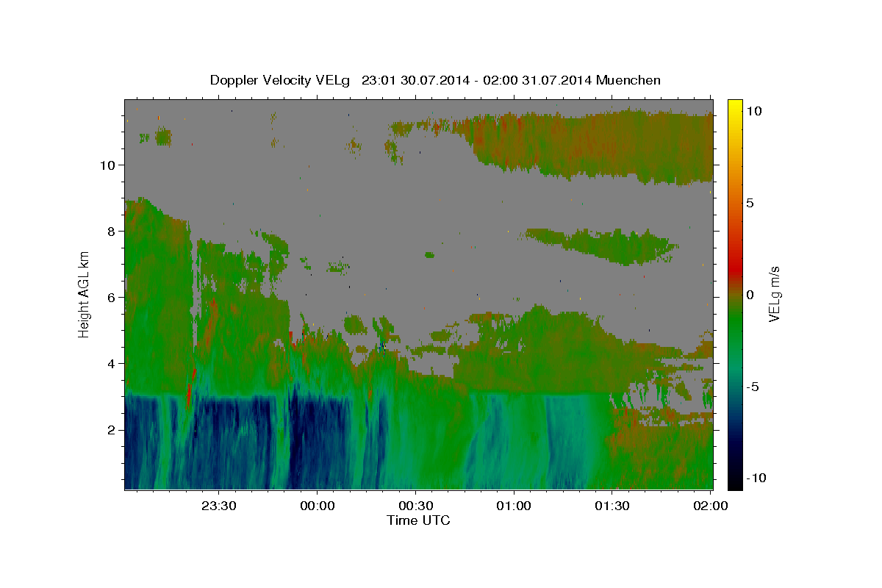The image size is (882, 588).
Task: Click the '01:00' time tick label
Action: (513, 506)
